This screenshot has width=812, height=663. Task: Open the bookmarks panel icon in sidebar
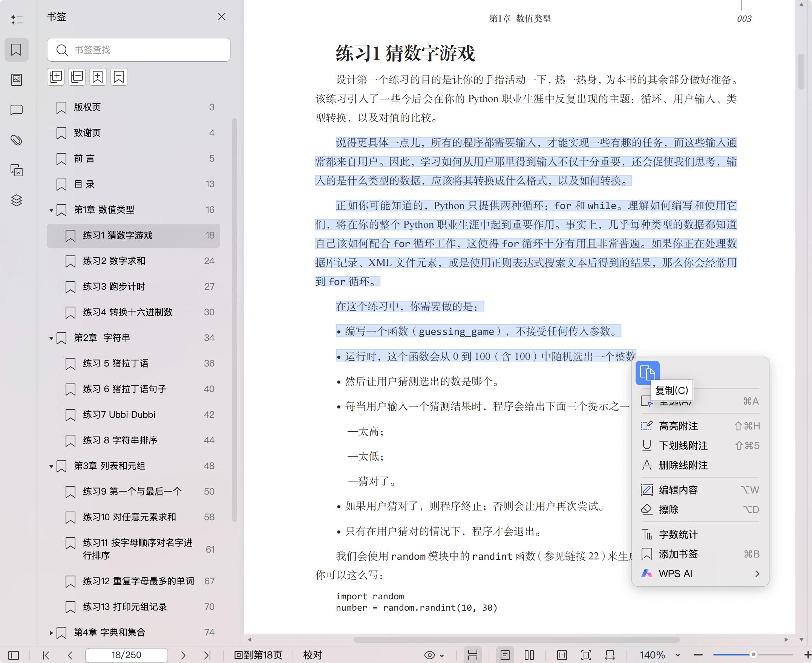(x=17, y=50)
